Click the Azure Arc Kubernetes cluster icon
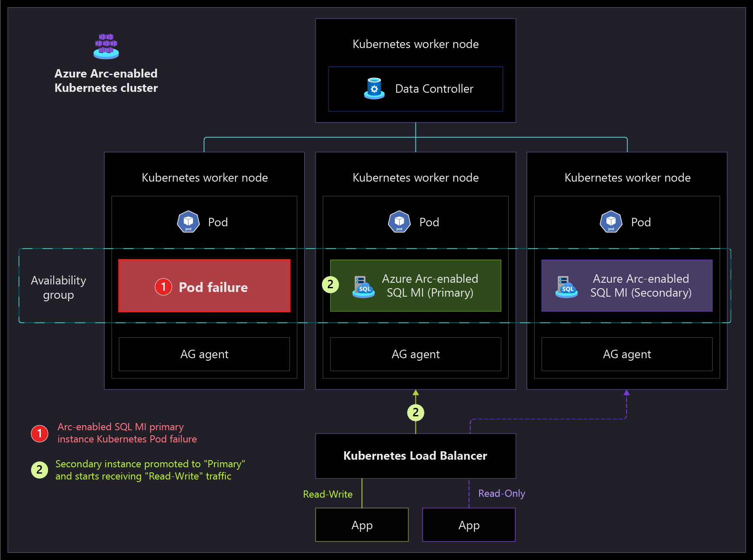The image size is (753, 560). pyautogui.click(x=106, y=46)
